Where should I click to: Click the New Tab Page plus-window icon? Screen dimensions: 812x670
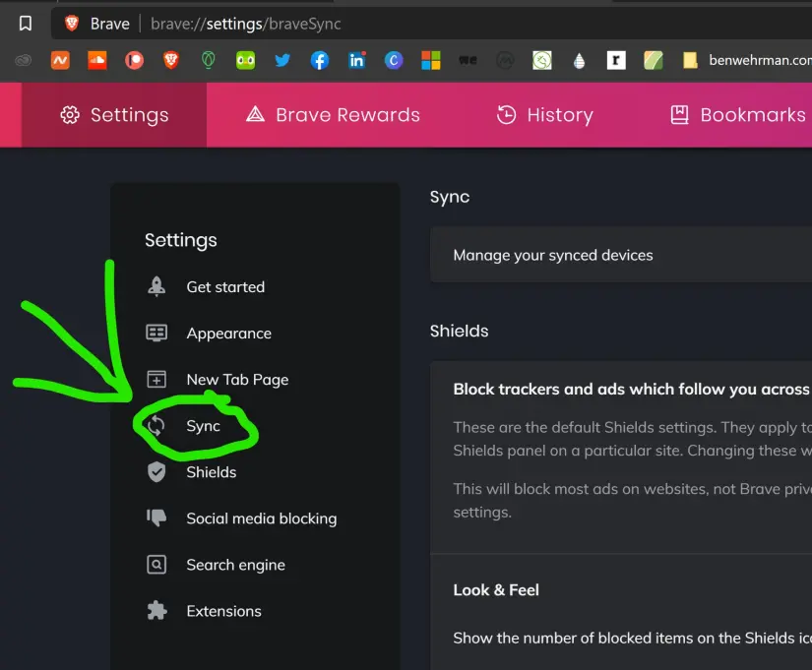coord(156,379)
